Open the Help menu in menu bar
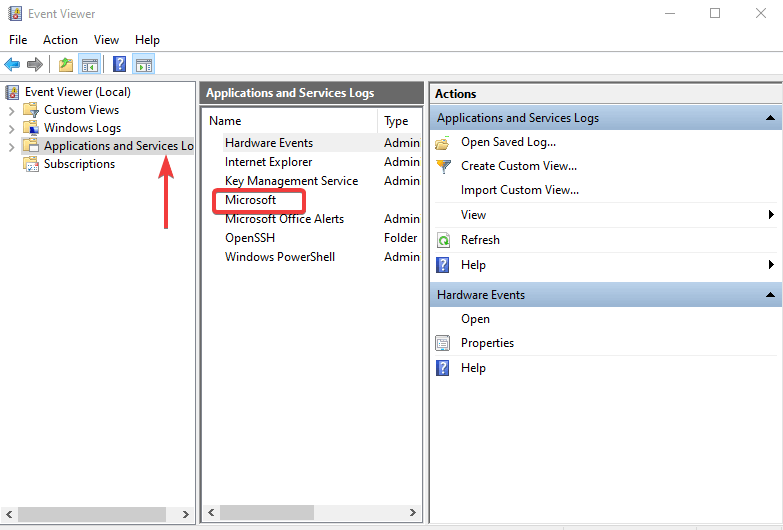Screen dimensions: 783x530 (147, 40)
